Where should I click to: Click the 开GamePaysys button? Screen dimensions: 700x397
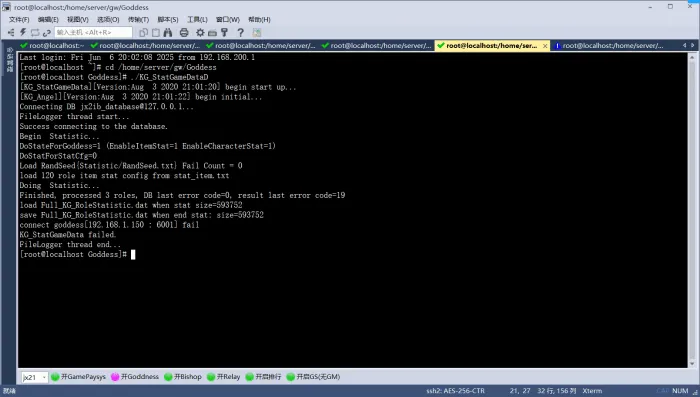(78, 377)
